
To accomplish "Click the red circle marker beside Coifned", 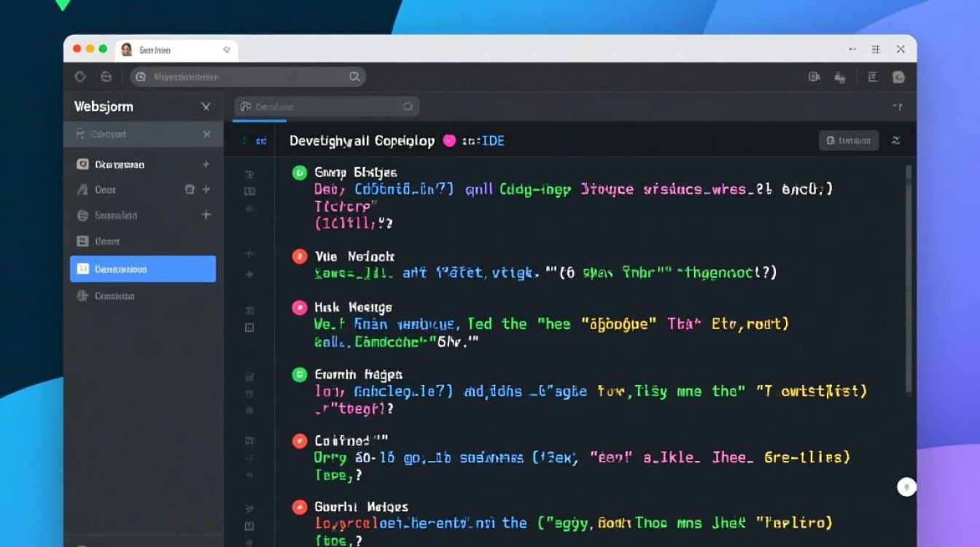I will click(x=300, y=441).
